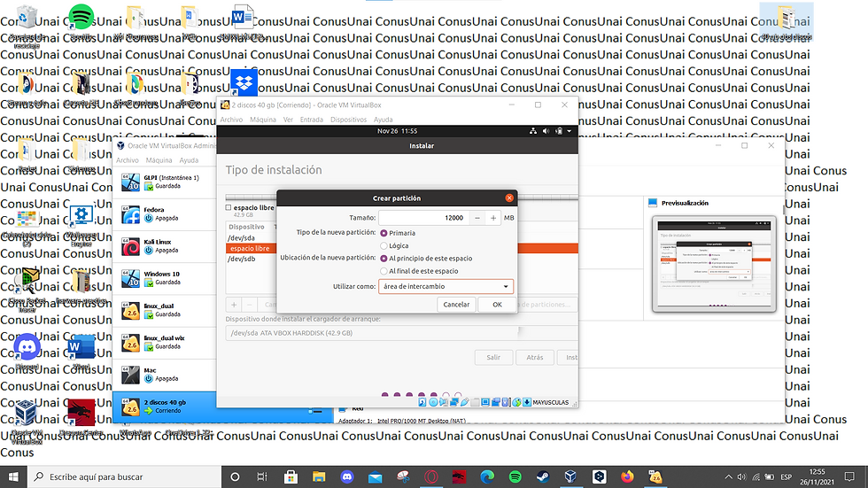The width and height of the screenshot is (868, 488).
Task: Select linux_dual wix virtual machine in manager
Action: point(165,343)
